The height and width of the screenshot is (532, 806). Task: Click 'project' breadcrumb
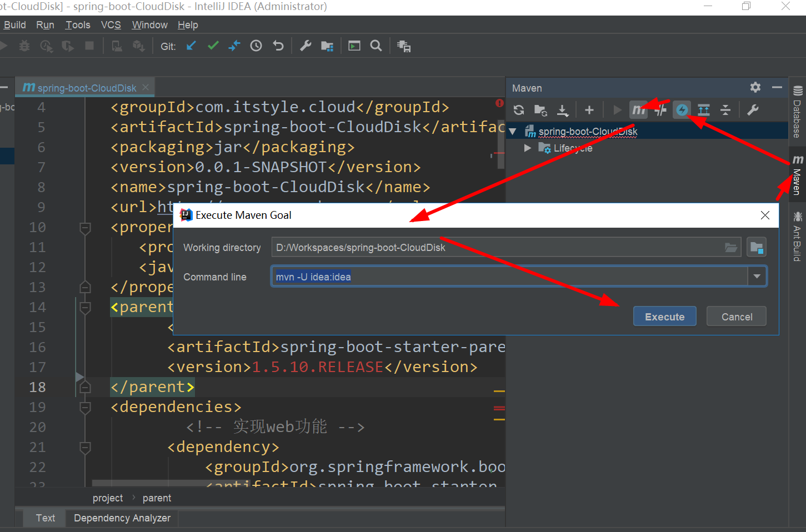108,498
